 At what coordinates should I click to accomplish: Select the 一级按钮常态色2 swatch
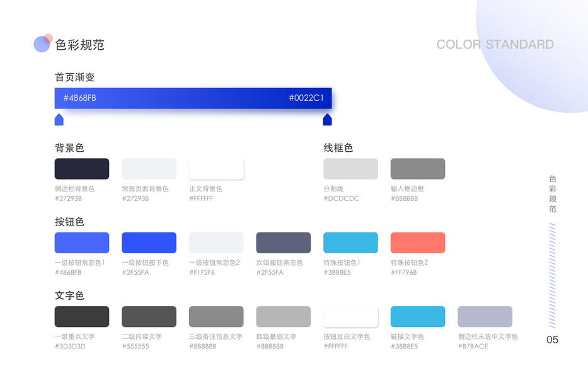pos(216,243)
